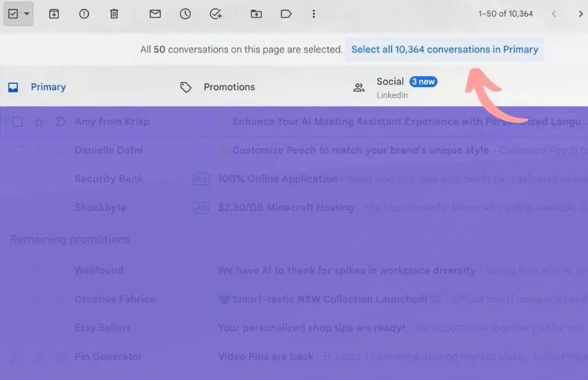588x380 pixels.
Task: Report selected conversations as spam
Action: [x=84, y=14]
